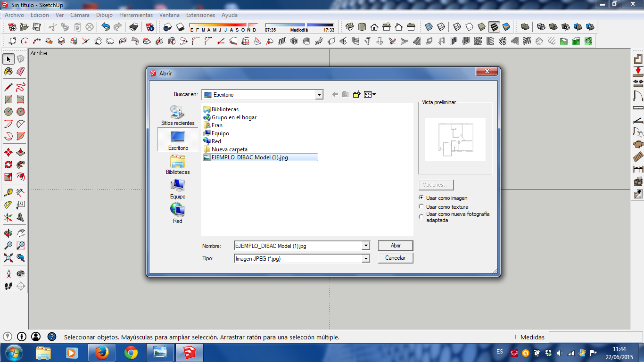
Task: Go to Sitios recientes in dialog sidebar
Action: (x=178, y=115)
